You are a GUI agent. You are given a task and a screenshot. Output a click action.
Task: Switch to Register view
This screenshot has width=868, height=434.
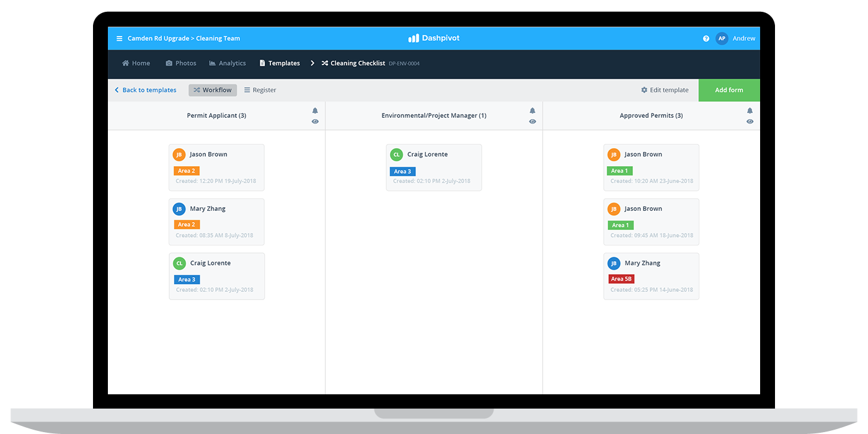coord(260,90)
